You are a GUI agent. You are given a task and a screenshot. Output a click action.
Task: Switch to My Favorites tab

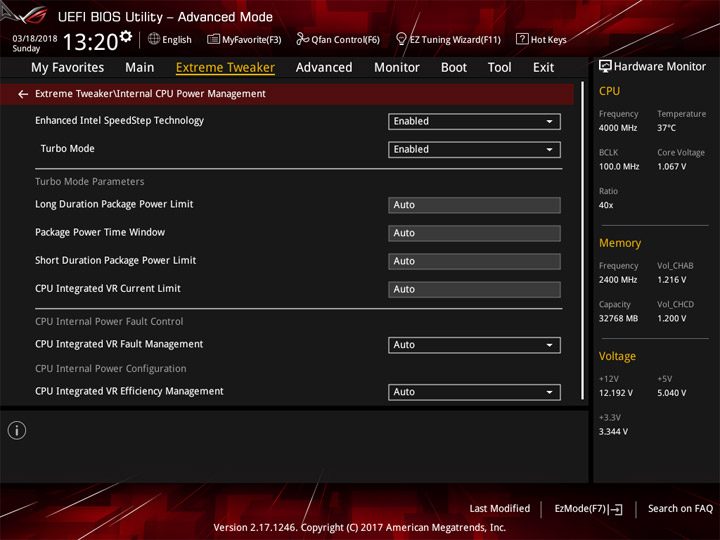click(68, 68)
